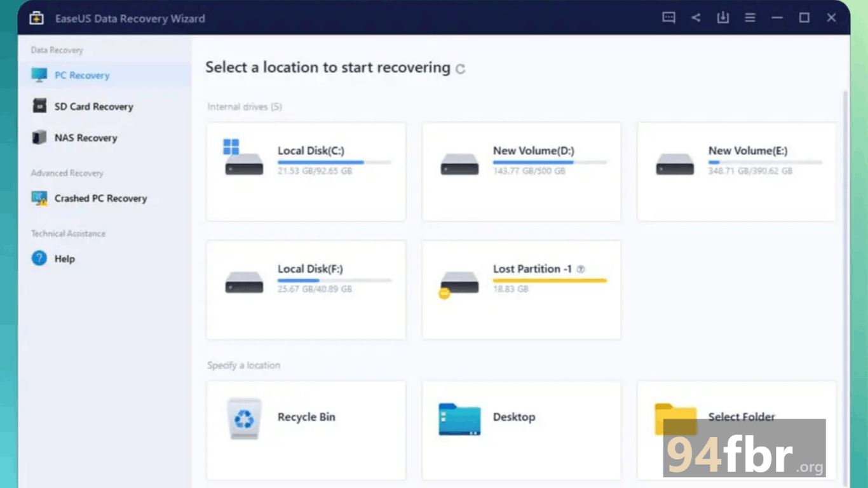Select the Local Disk(F:) label
The width and height of the screenshot is (868, 488).
(x=310, y=269)
